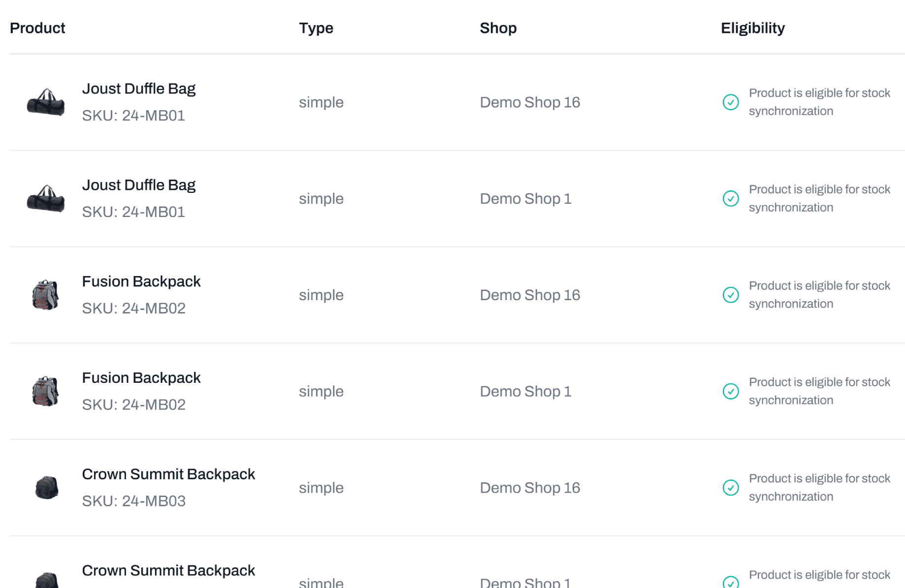Click the green check icon on Joust Duffle Bag Demo Shop 1 row

(x=731, y=199)
